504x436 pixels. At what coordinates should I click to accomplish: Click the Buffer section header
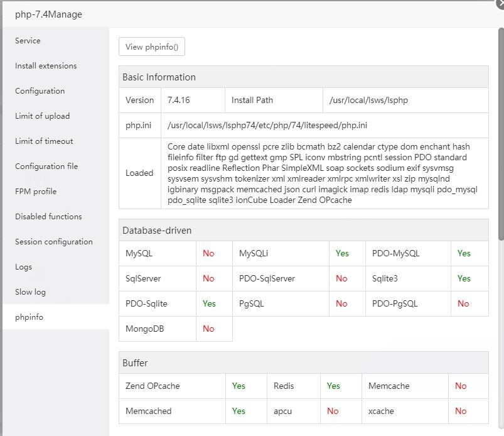point(136,363)
